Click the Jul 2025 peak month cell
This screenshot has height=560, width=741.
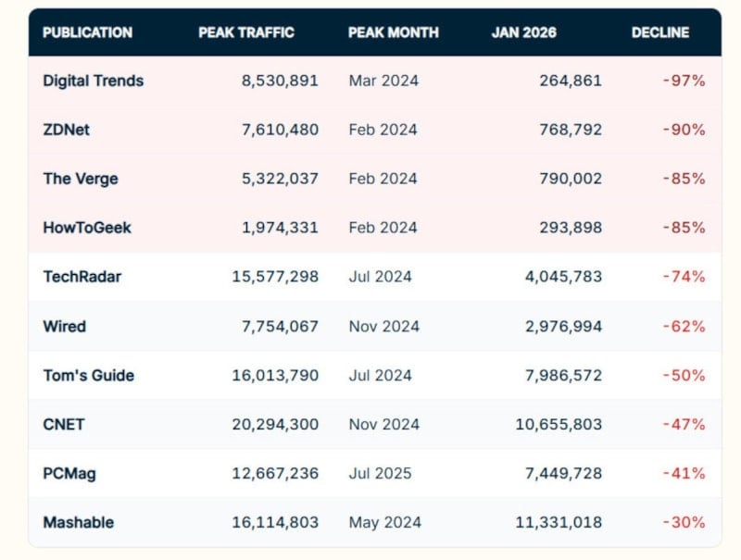click(380, 473)
